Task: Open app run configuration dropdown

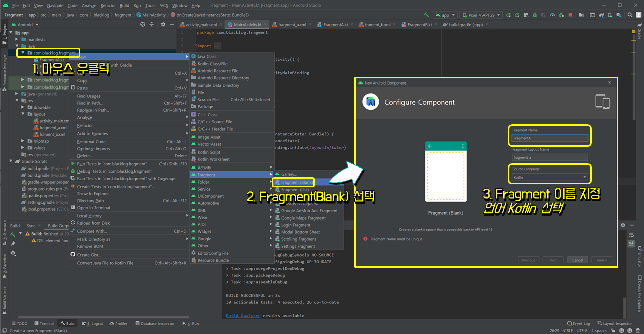Action: [445, 15]
